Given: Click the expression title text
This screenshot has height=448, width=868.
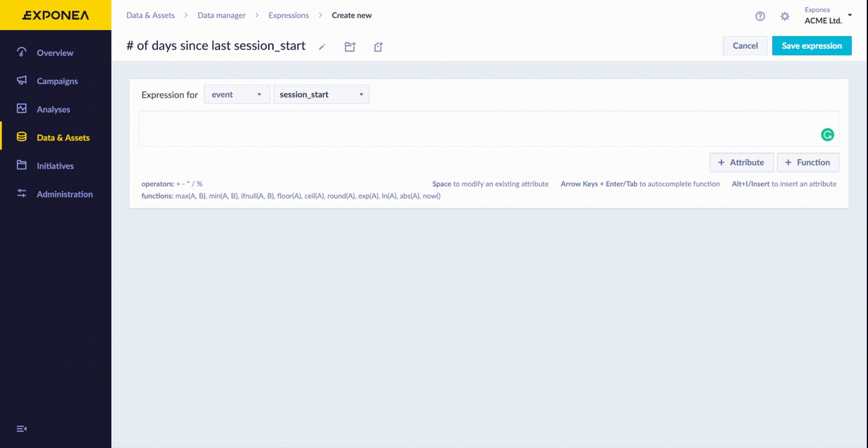Looking at the screenshot, I should tap(216, 46).
